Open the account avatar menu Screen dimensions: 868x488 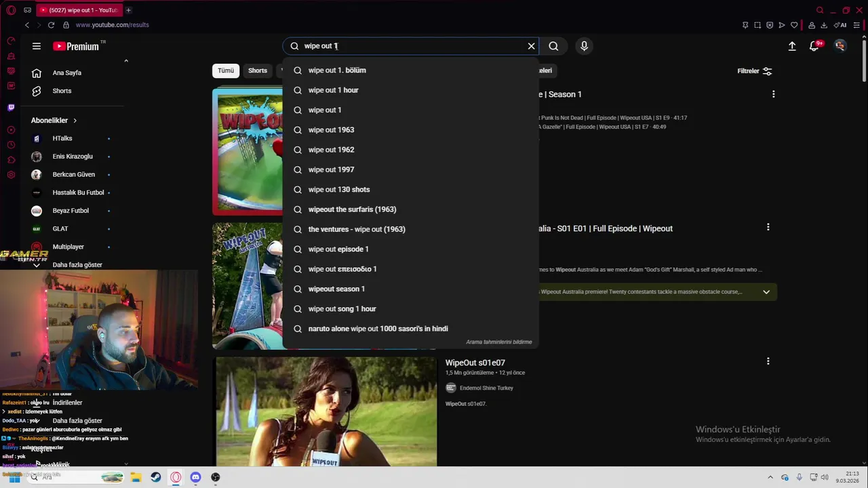pos(840,46)
